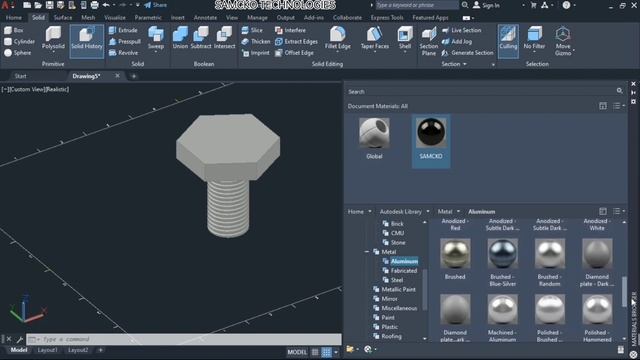Select the Fabricated tree item
This screenshot has height=360, width=640.
point(400,271)
